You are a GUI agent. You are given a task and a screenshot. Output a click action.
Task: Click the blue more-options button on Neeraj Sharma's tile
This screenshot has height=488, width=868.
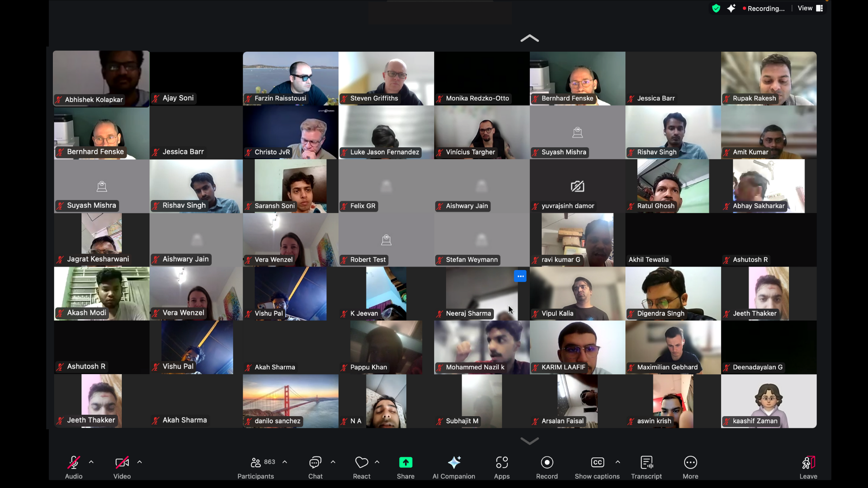coord(520,276)
